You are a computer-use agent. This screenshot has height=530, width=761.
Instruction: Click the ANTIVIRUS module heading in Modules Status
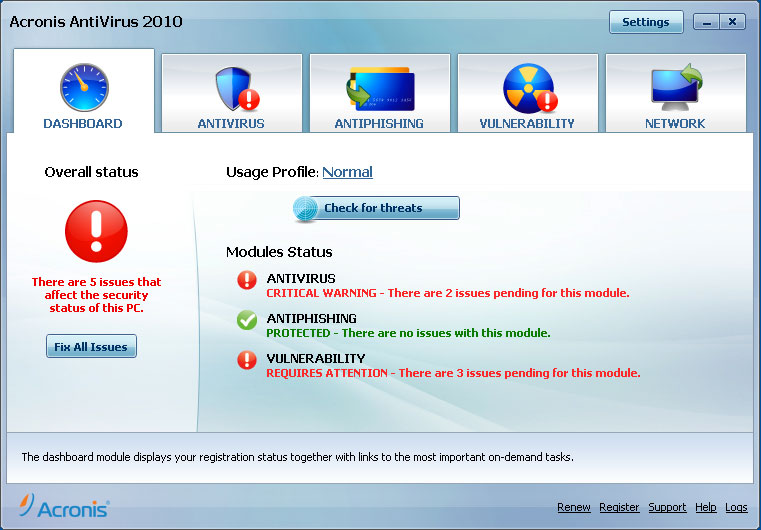tap(301, 279)
